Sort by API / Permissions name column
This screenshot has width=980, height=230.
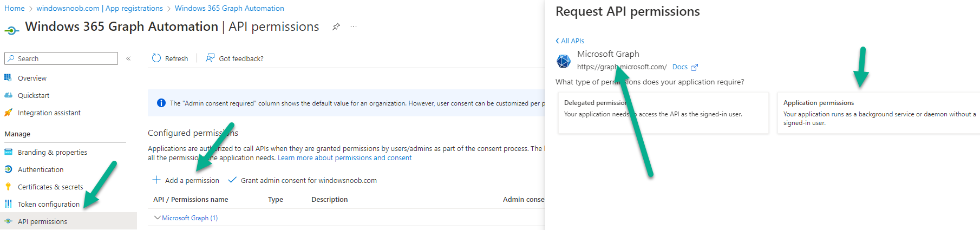[x=191, y=199]
